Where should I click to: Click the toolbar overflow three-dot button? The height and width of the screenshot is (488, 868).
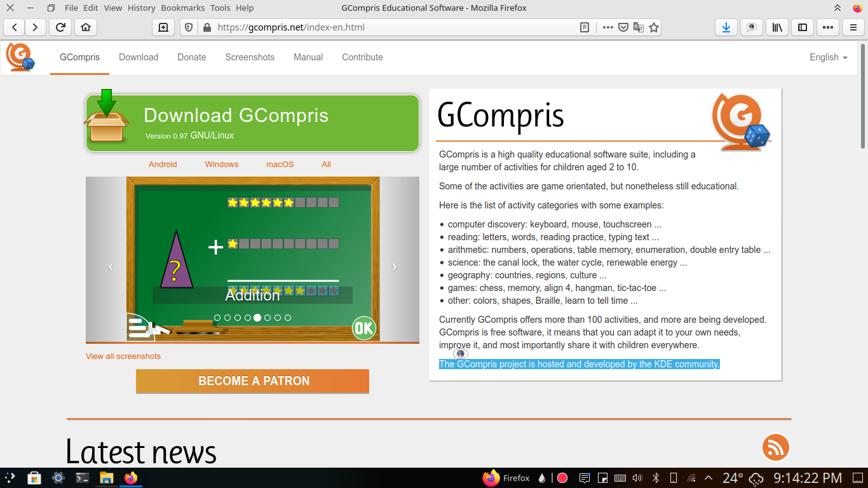coord(827,27)
